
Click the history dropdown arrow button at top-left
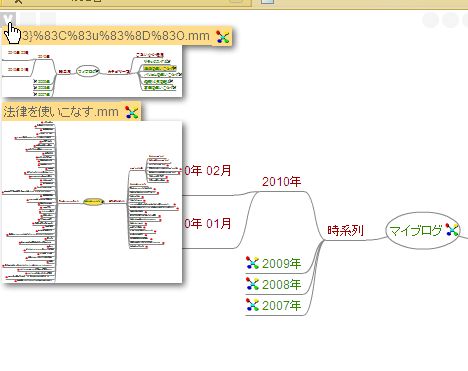point(8,19)
